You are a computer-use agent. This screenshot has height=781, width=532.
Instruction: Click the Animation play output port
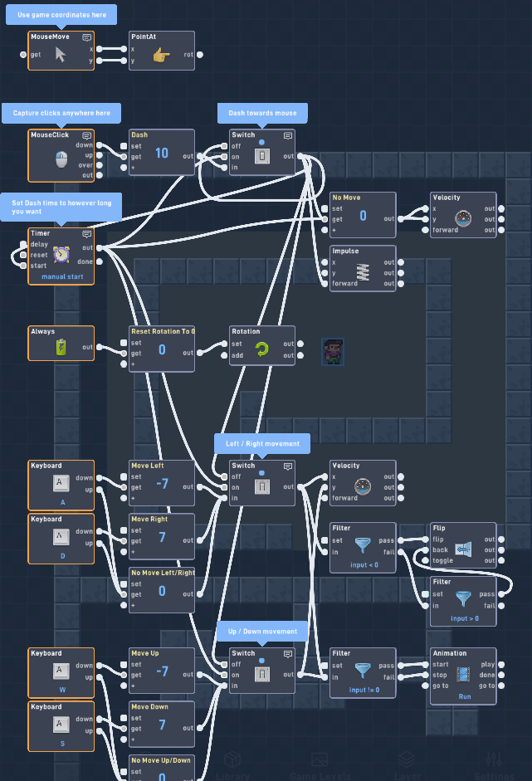pyautogui.click(x=501, y=665)
